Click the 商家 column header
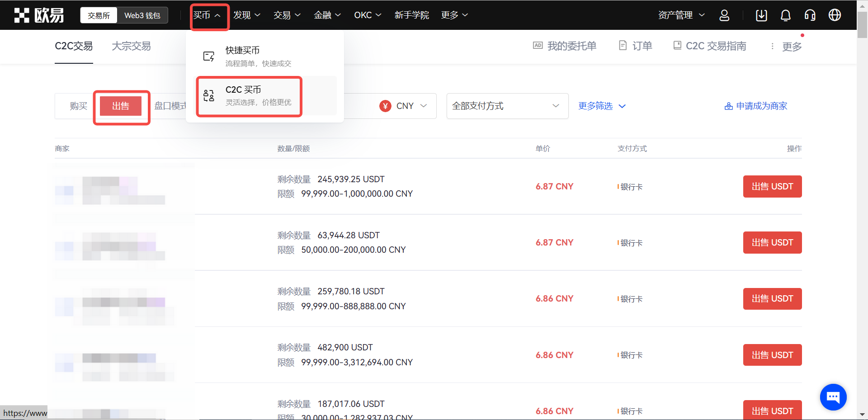Screen dimensions: 868x420 (62, 148)
